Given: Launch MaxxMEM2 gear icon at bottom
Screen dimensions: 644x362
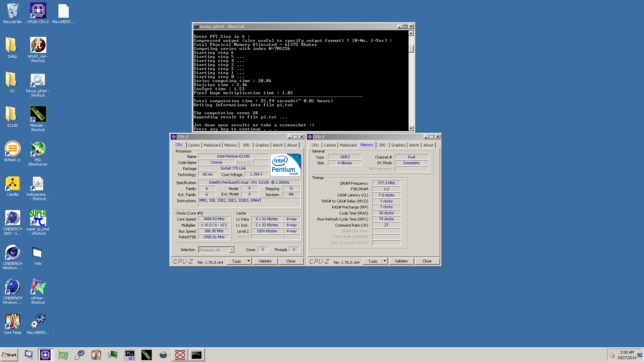Looking at the screenshot, I should (38, 324).
